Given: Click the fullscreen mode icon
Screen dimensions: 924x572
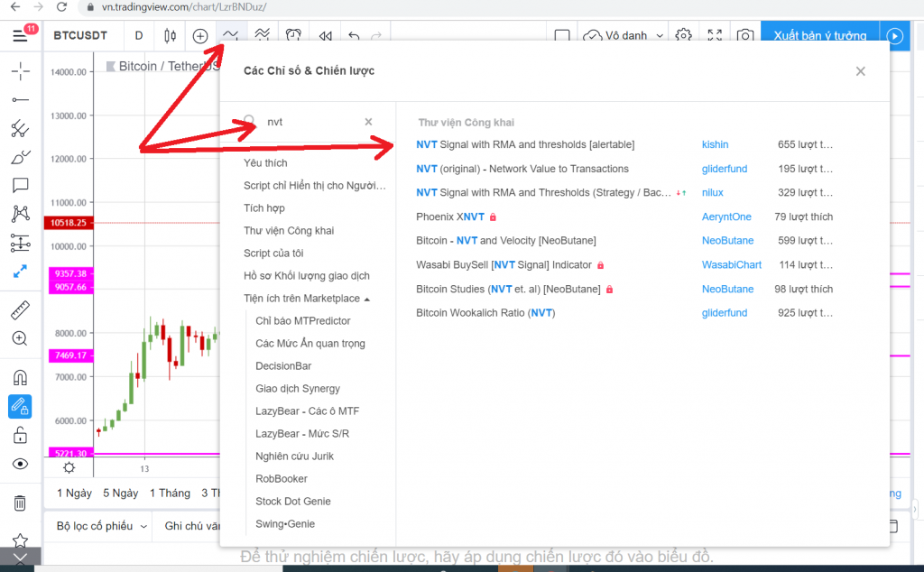Looking at the screenshot, I should (x=715, y=35).
